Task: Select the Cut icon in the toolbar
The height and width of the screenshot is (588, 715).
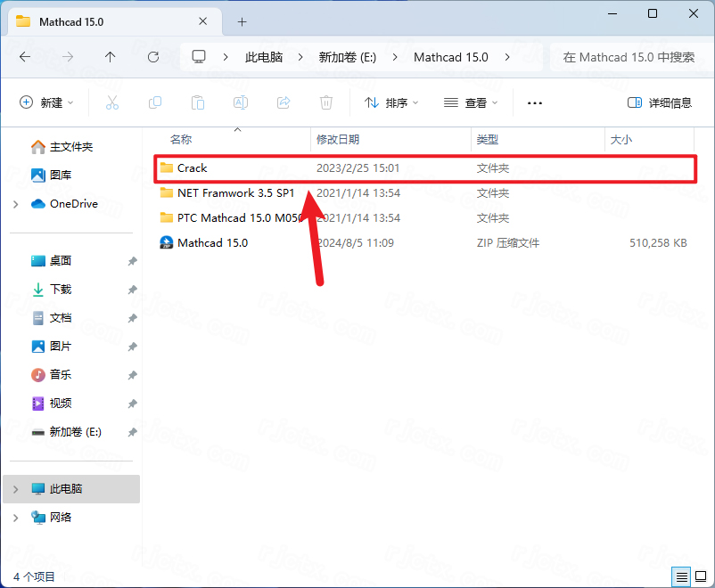Action: pos(111,102)
